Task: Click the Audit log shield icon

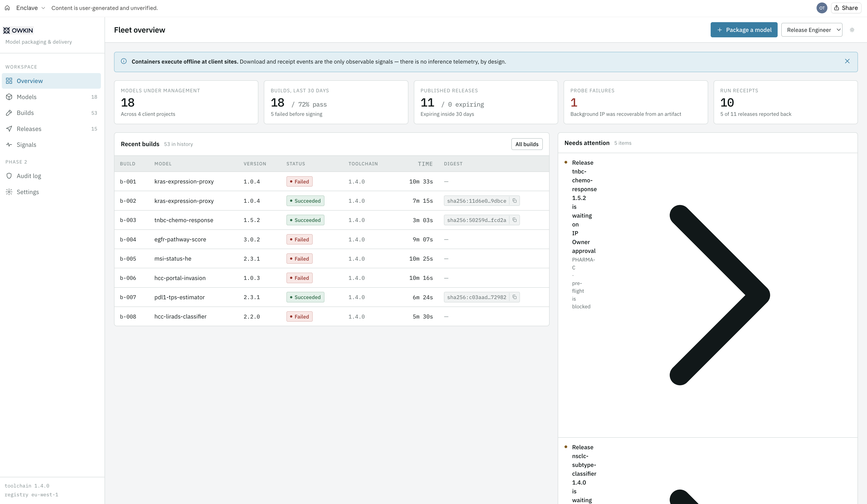Action: click(9, 176)
